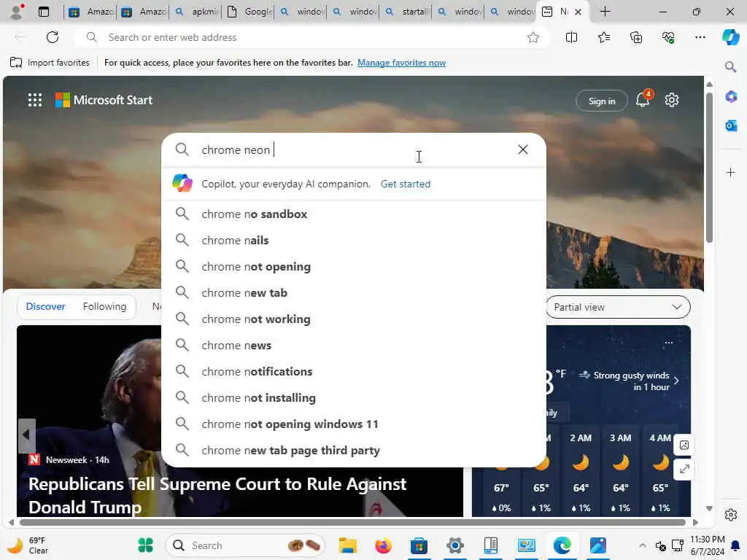
Task: Select suggestion chrome new tab
Action: [x=354, y=292]
